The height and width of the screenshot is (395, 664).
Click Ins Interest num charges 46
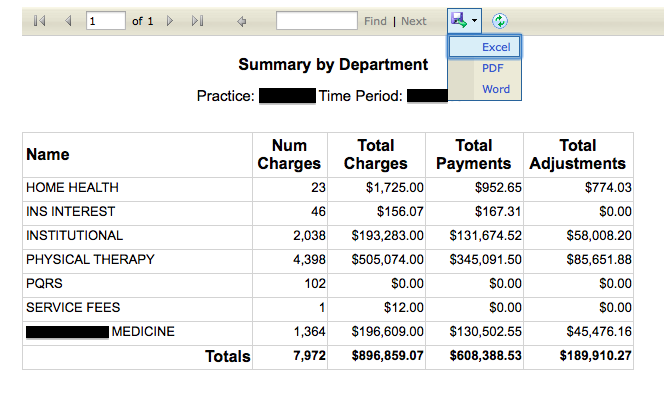[x=318, y=211]
